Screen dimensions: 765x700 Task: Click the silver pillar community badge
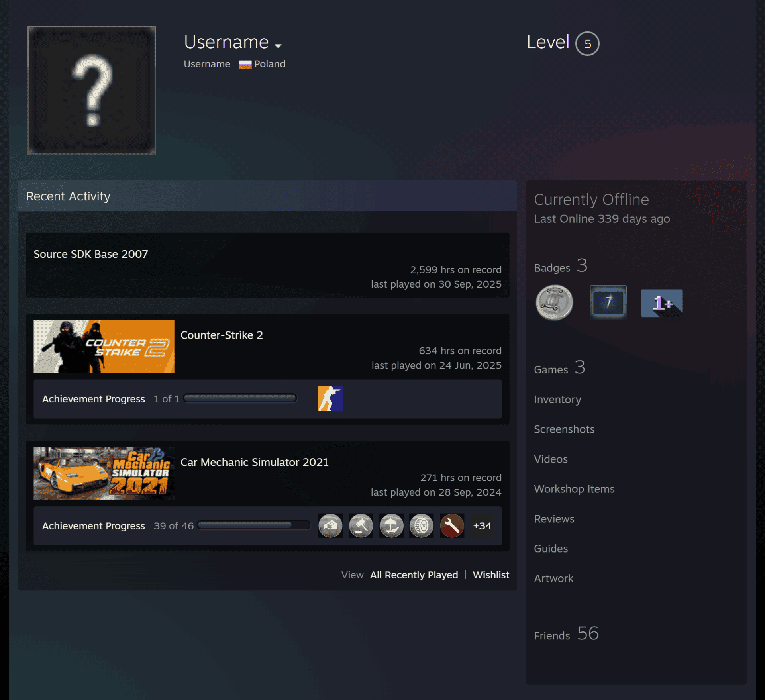coord(554,302)
